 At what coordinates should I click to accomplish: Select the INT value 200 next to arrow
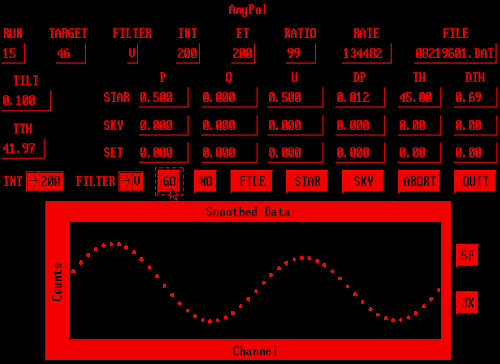point(51,182)
